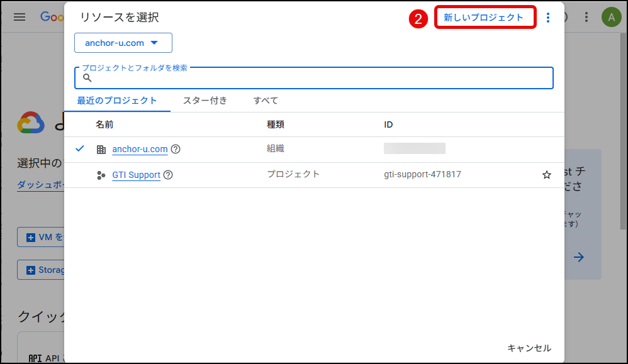The height and width of the screenshot is (364, 628).
Task: Click the vertical three-dot menu in dialog header
Action: [548, 18]
